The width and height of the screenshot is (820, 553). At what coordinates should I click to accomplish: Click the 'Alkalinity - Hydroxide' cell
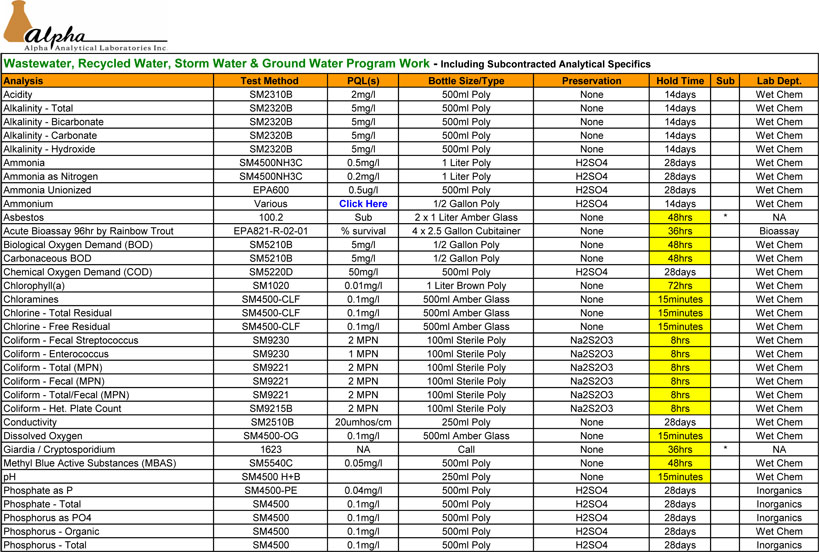point(107,149)
